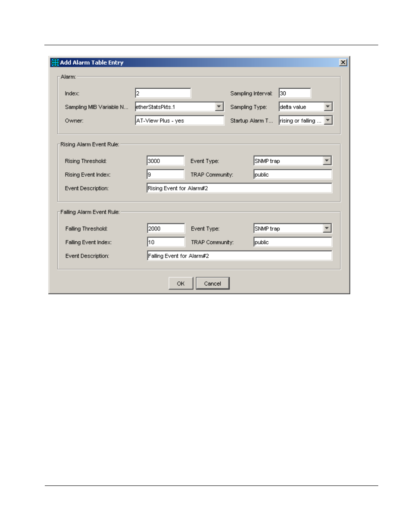Click the Add Alarm Table Entry title icon

tap(55, 62)
